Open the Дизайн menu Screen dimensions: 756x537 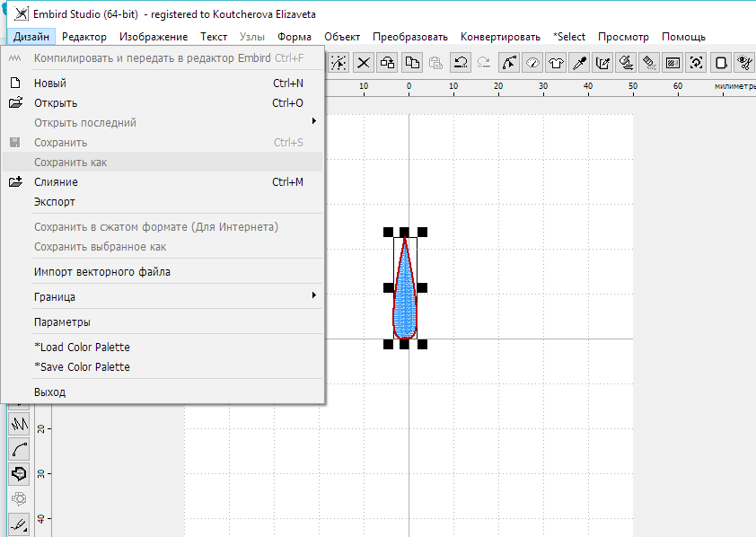click(31, 37)
